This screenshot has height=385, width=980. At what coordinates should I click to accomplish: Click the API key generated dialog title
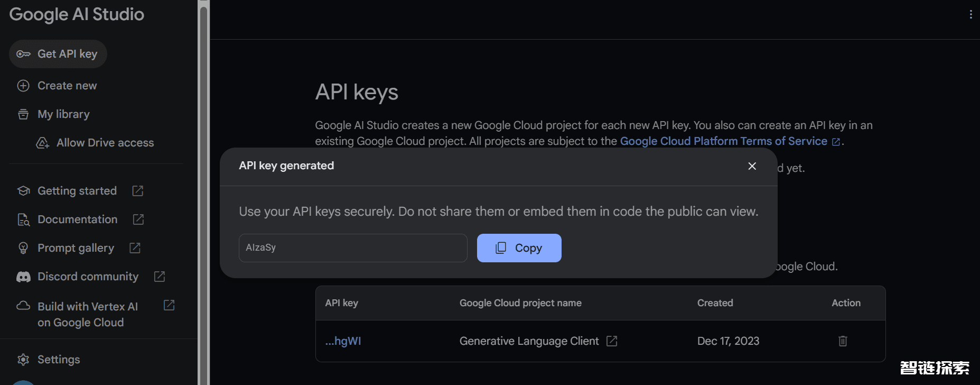286,166
